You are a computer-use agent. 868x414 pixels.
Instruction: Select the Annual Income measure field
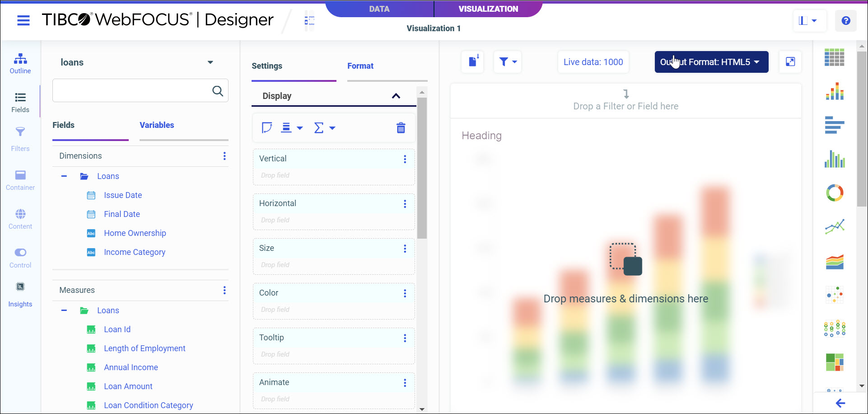point(131,367)
